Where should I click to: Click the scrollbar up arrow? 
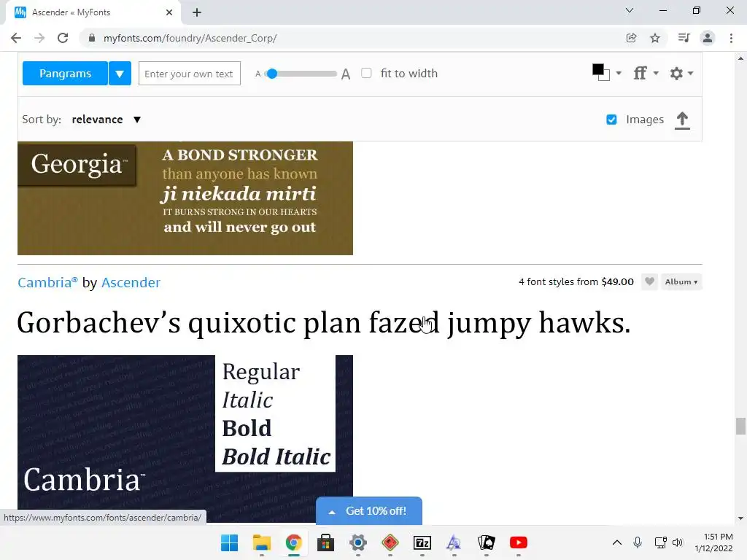(740, 58)
